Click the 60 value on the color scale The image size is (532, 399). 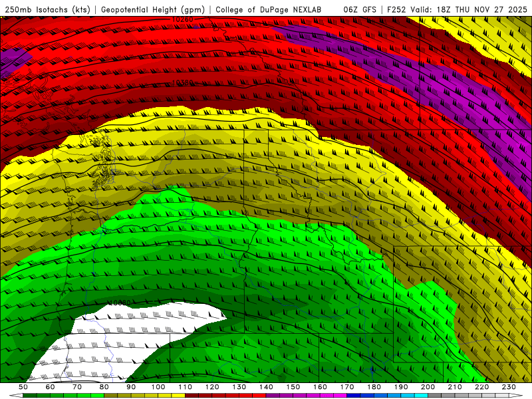click(50, 387)
